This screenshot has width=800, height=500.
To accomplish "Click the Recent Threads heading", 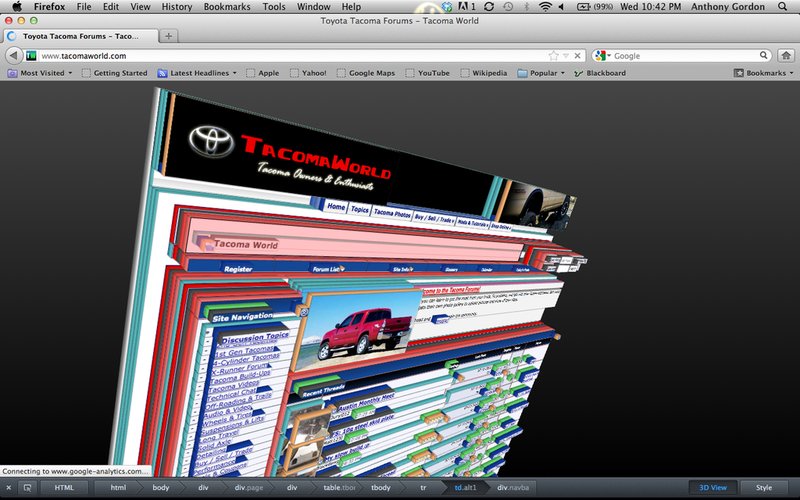I will tap(323, 391).
